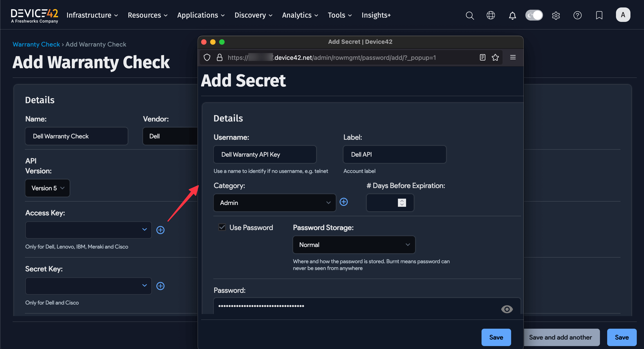Open the settings gear icon

pyautogui.click(x=556, y=15)
